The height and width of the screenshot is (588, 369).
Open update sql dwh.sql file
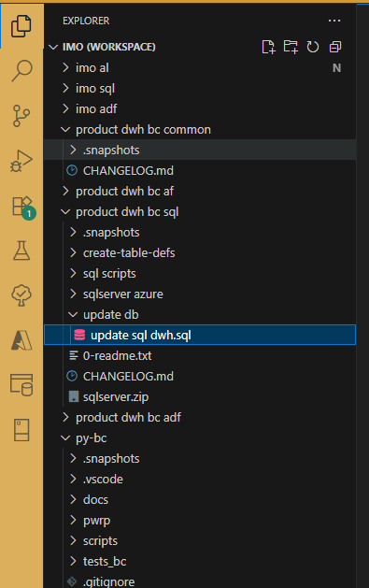pyautogui.click(x=200, y=335)
